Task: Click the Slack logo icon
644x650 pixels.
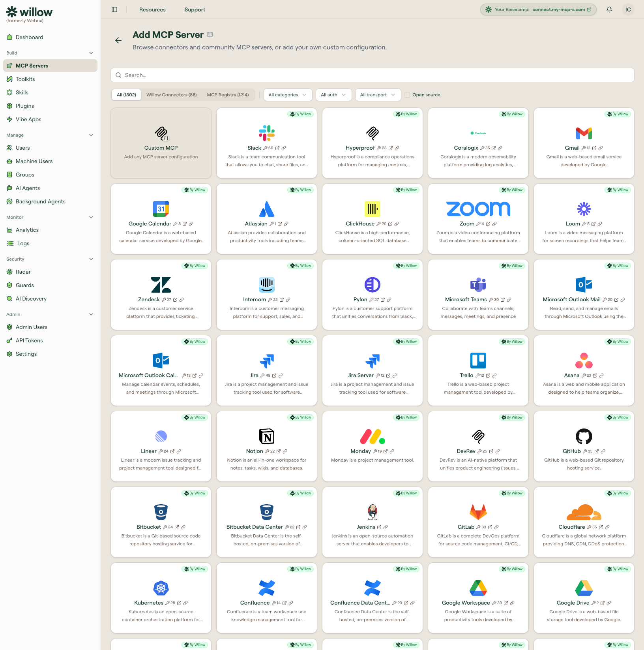Action: click(x=267, y=133)
